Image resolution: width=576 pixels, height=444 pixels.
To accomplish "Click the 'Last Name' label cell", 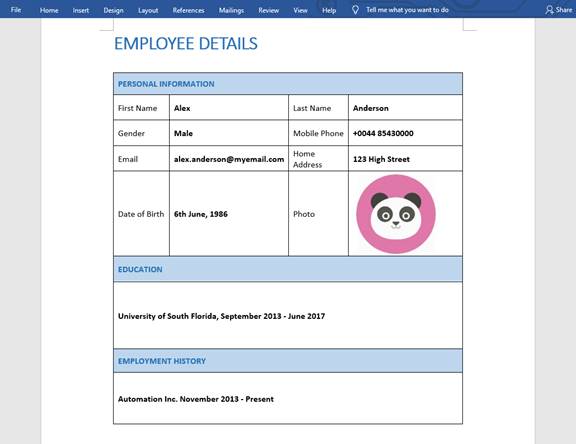I will (318, 108).
